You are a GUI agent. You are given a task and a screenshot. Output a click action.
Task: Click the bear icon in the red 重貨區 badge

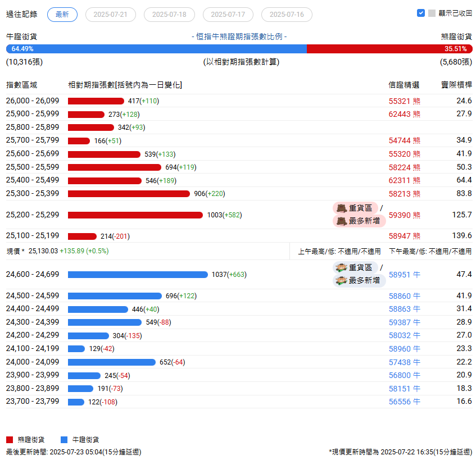[341, 208]
